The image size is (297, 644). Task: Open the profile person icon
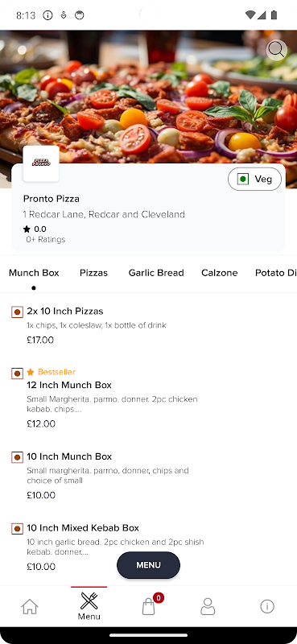point(208,606)
